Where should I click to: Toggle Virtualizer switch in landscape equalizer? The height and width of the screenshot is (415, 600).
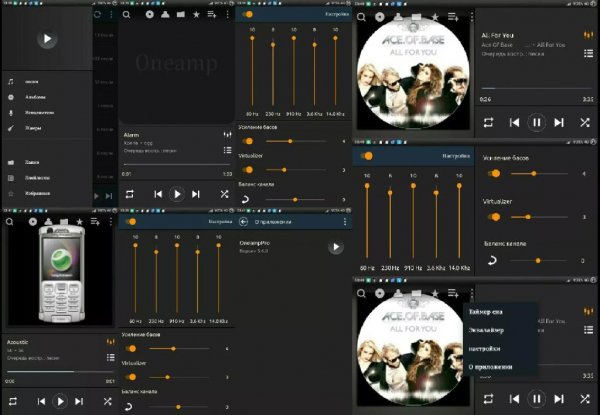point(494,217)
